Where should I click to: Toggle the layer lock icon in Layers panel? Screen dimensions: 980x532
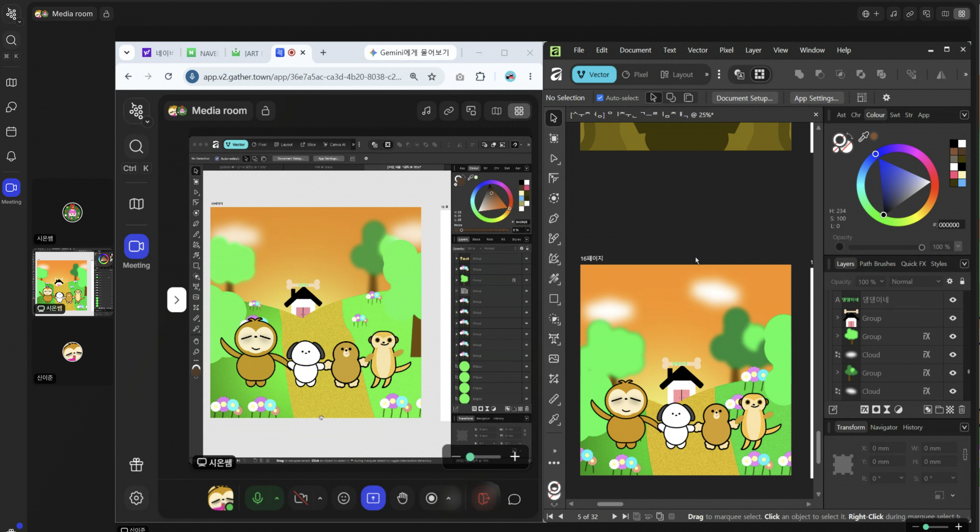tap(962, 282)
